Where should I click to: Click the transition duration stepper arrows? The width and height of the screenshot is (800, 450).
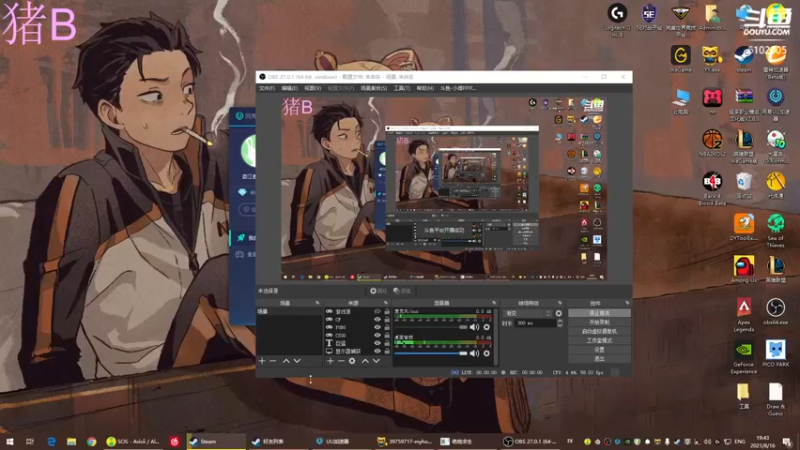pos(560,323)
